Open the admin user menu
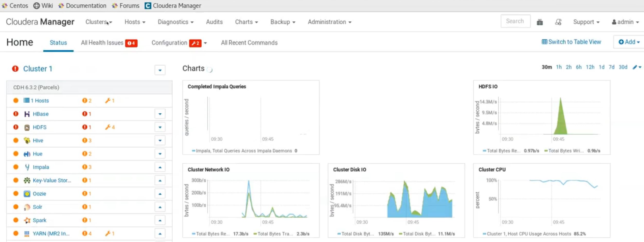Viewport: 644px width, 242px height. (625, 22)
